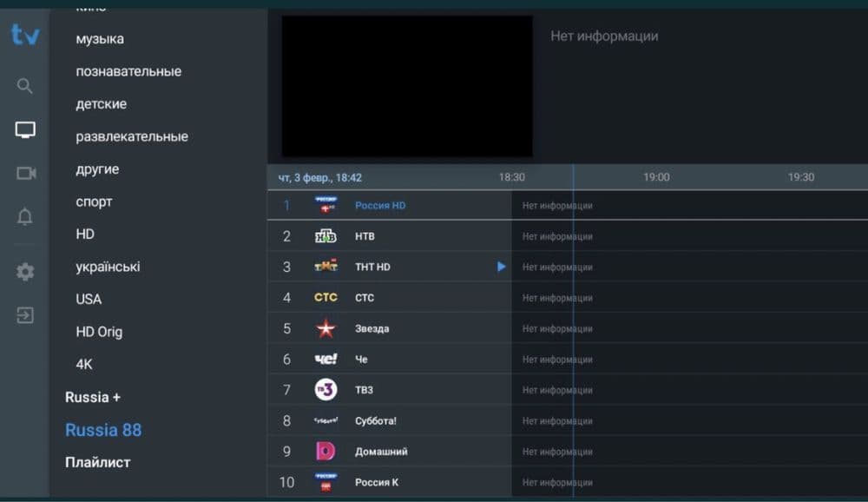Click the ТВ3 round channel logo
The width and height of the screenshot is (868, 502).
click(325, 389)
